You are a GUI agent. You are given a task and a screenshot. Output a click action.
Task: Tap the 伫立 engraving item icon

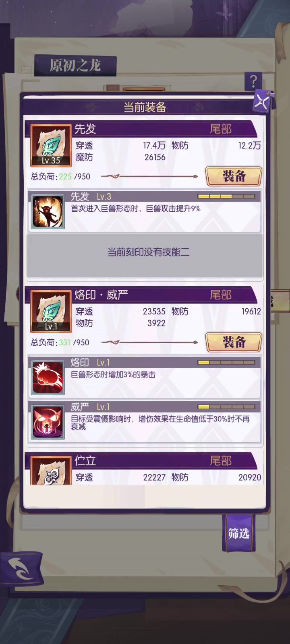[x=51, y=471]
